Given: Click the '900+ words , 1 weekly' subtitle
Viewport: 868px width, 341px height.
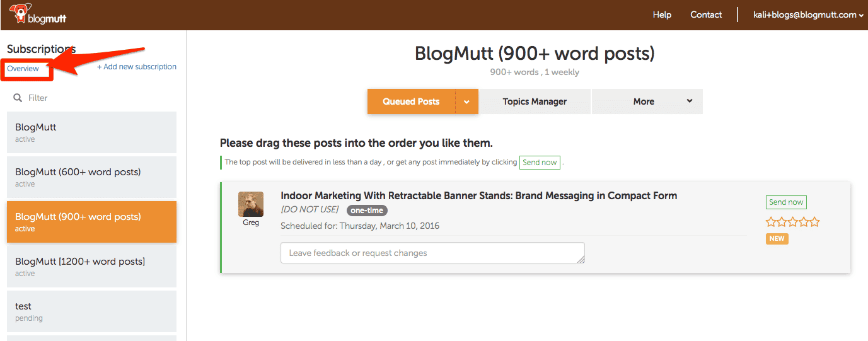Looking at the screenshot, I should [535, 72].
